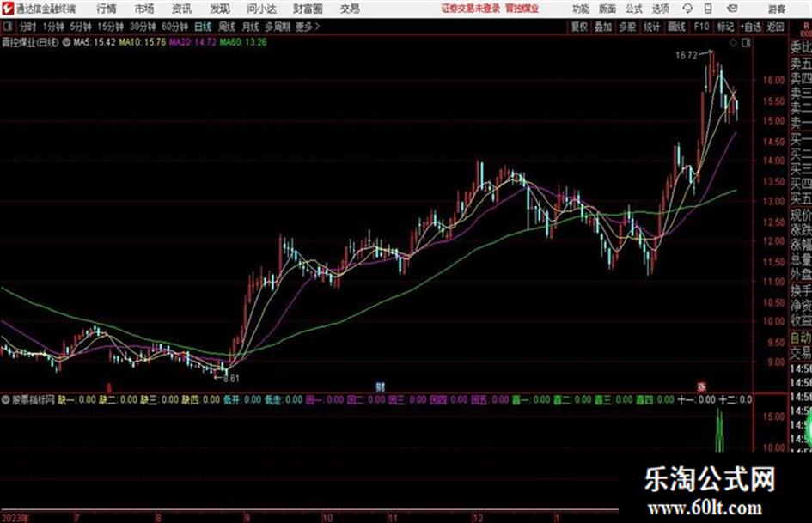
Task: Click the 统计 statistics button
Action: 651,27
